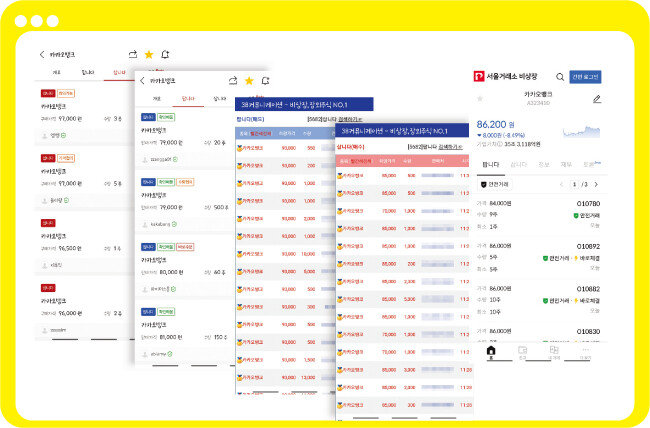Toggle the gray watchlist star in 서울거래소 panel
This screenshot has height=428, width=650.
(480, 99)
